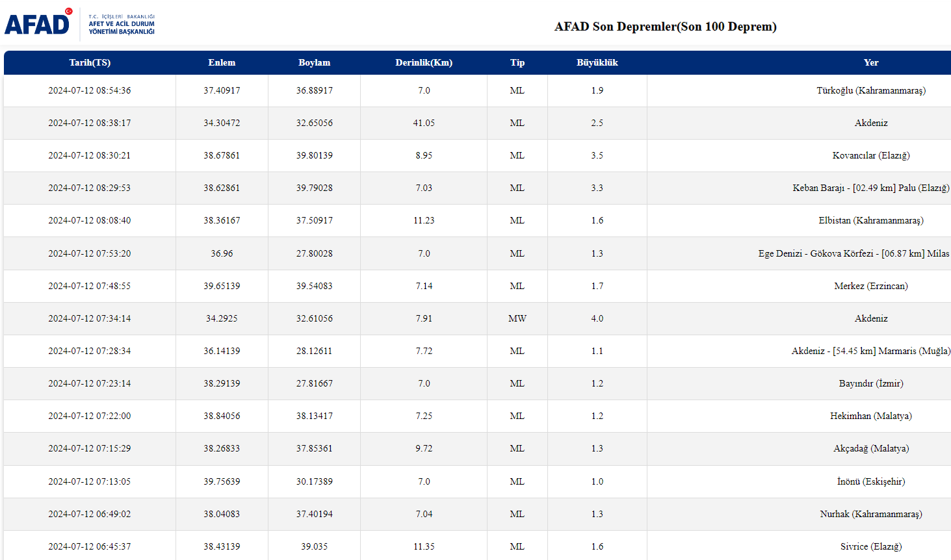Click Kovancılar (Elazığ) location

pos(871,155)
